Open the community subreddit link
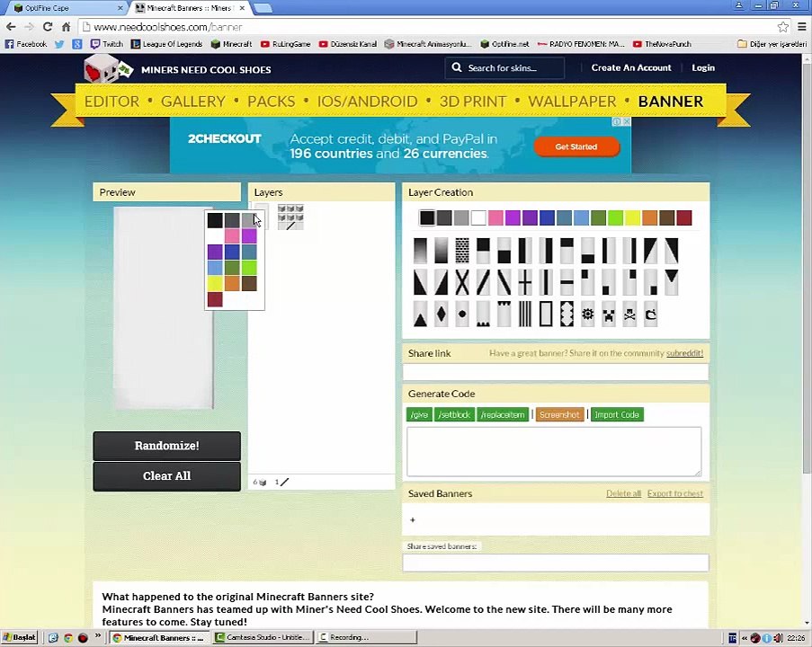The width and height of the screenshot is (812, 647). 684,353
